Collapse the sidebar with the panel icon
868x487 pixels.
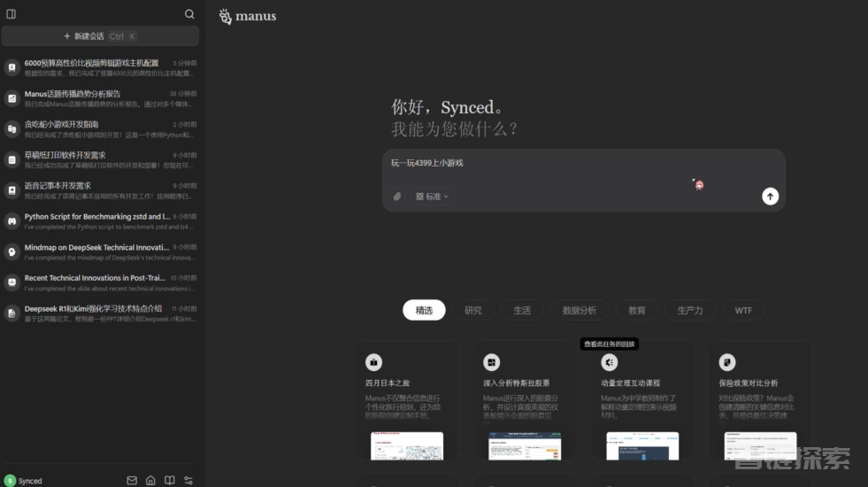(12, 14)
